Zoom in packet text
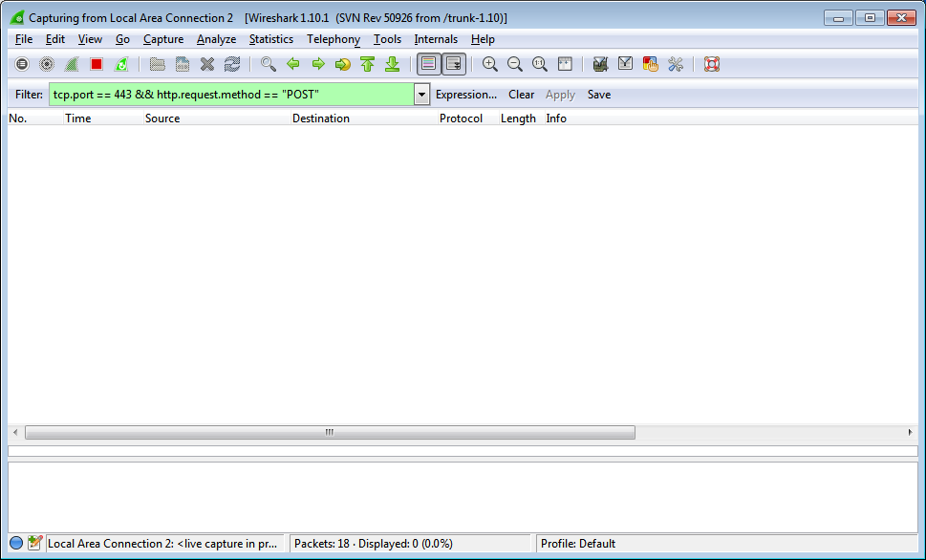 [x=489, y=64]
